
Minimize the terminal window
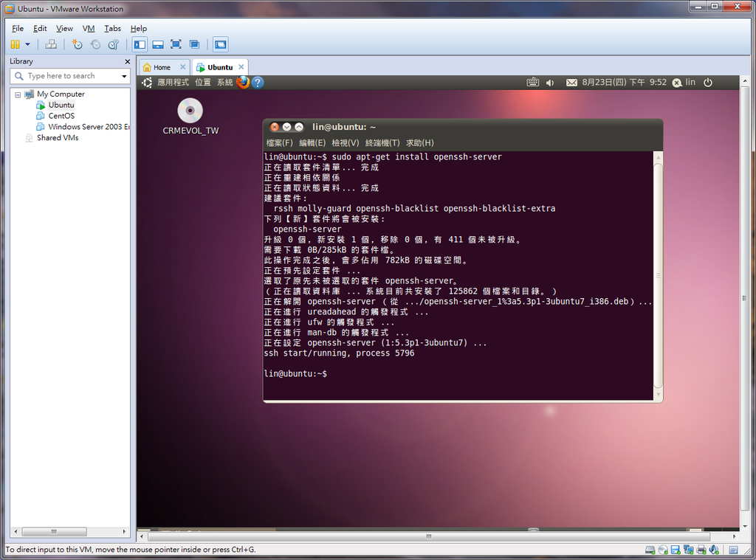click(x=287, y=127)
